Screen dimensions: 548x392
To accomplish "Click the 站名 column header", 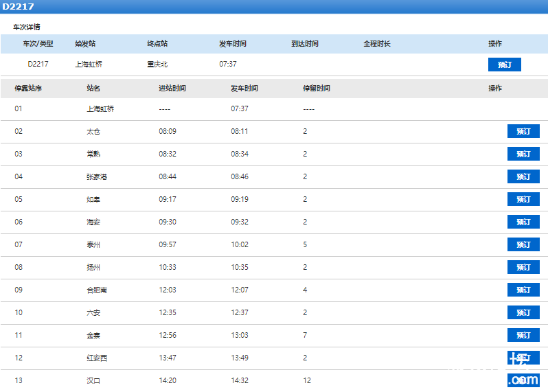I will point(93,88).
